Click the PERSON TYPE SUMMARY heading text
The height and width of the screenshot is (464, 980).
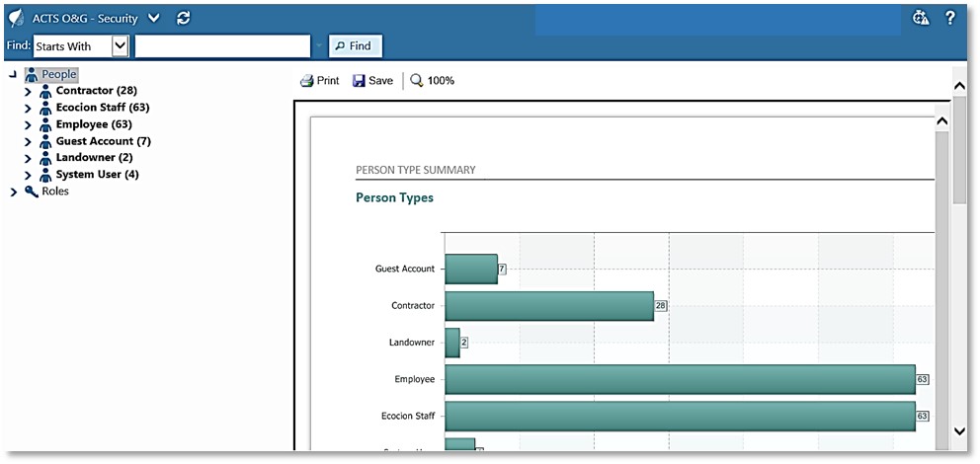415,170
